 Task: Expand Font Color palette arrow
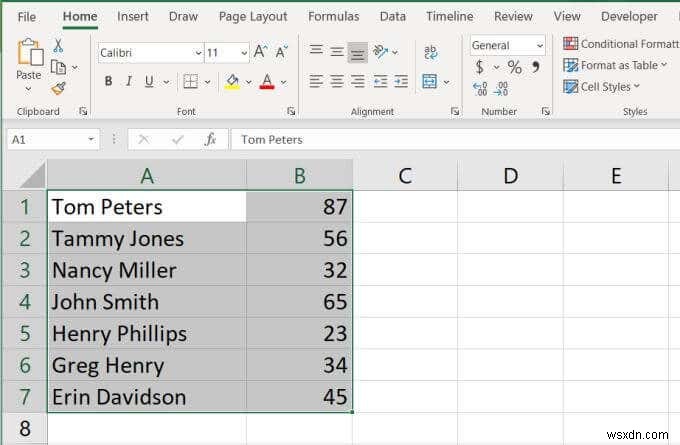tap(283, 82)
